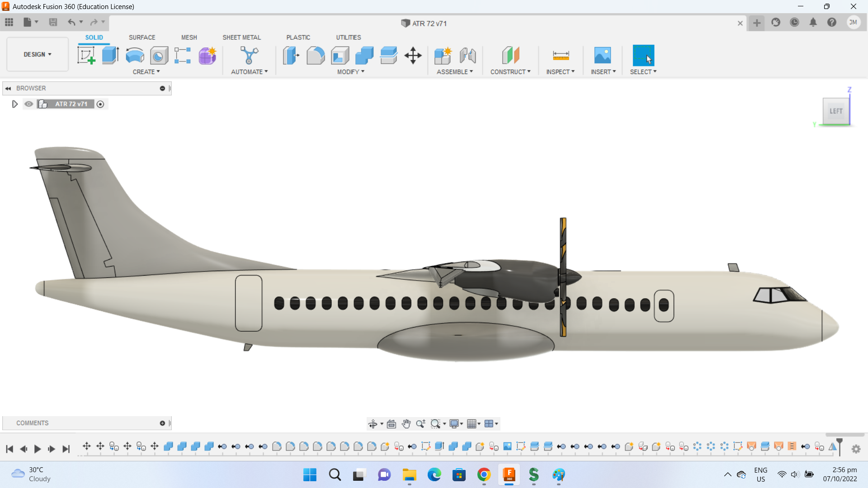Click the Fillet tool icon
Image resolution: width=868 pixels, height=488 pixels.
click(x=316, y=56)
